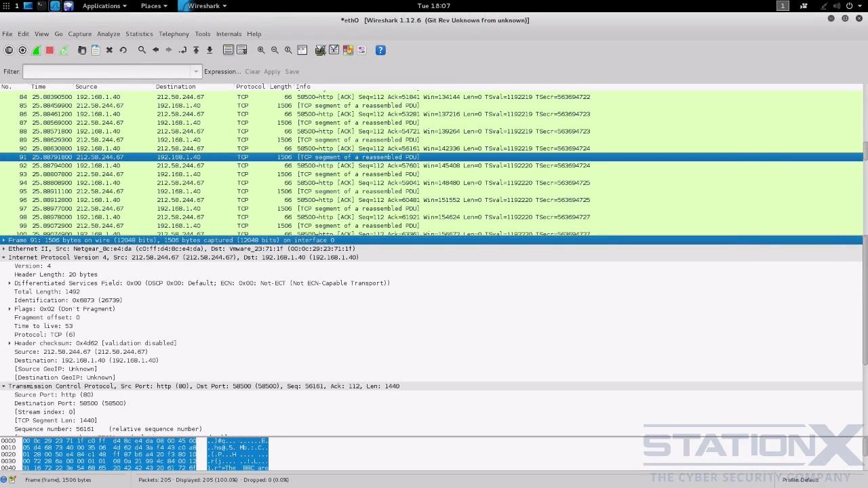Click the Apply filter button
The width and height of the screenshot is (868, 488).
pyautogui.click(x=272, y=71)
